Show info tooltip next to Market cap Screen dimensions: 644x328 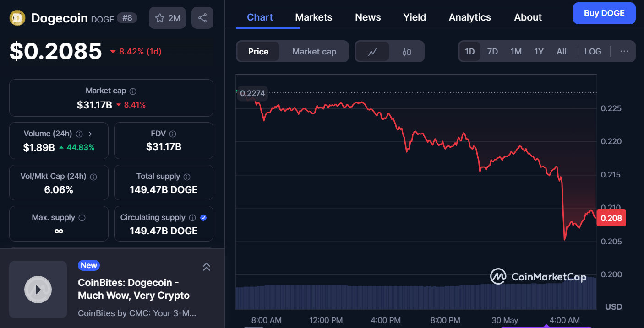click(x=133, y=91)
